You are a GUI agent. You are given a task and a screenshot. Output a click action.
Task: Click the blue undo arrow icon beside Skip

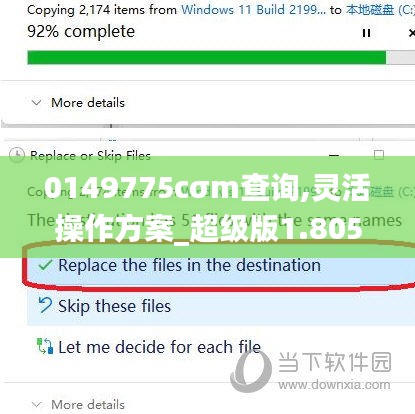pos(45,305)
